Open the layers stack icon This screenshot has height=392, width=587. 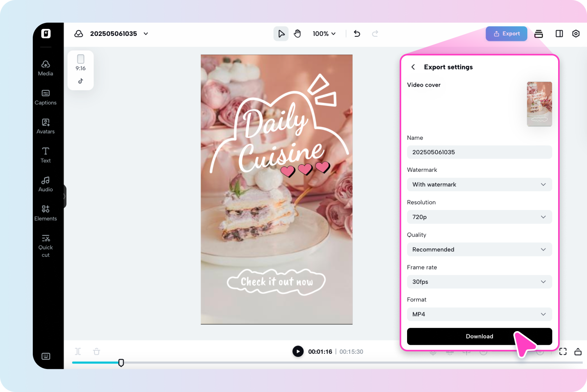[x=539, y=34]
